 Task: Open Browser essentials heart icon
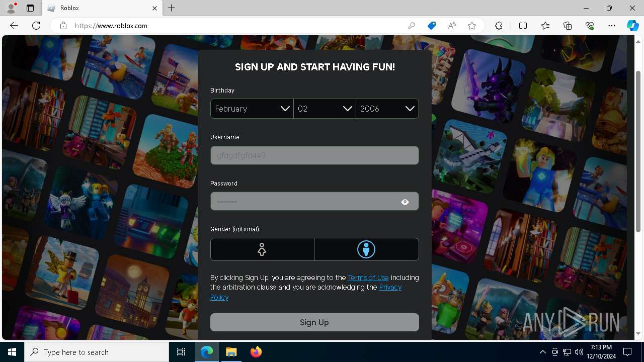pos(590,26)
